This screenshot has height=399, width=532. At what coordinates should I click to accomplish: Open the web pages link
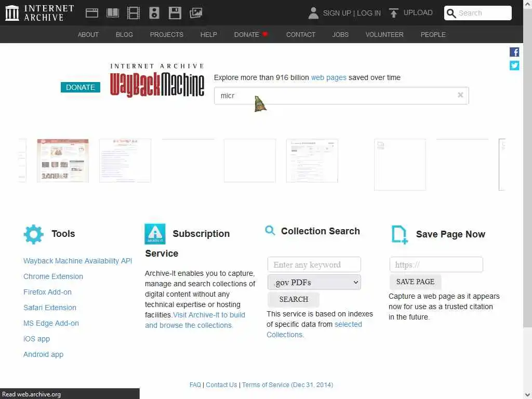tap(328, 77)
